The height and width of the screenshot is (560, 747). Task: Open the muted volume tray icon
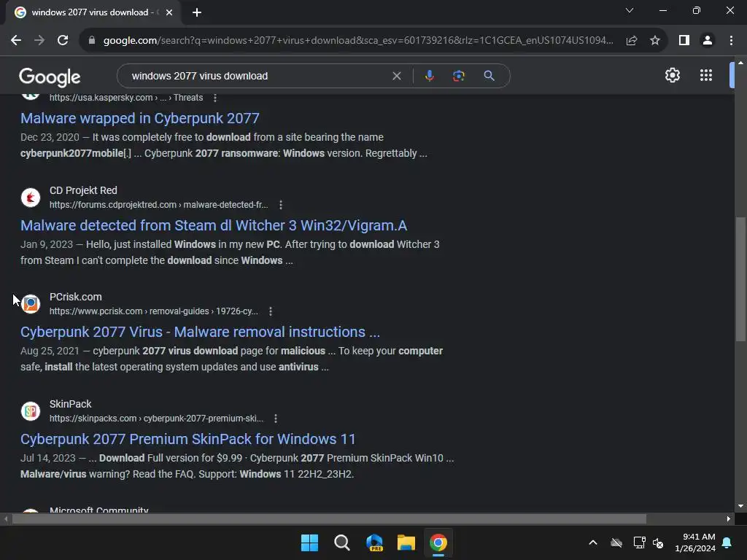click(658, 542)
